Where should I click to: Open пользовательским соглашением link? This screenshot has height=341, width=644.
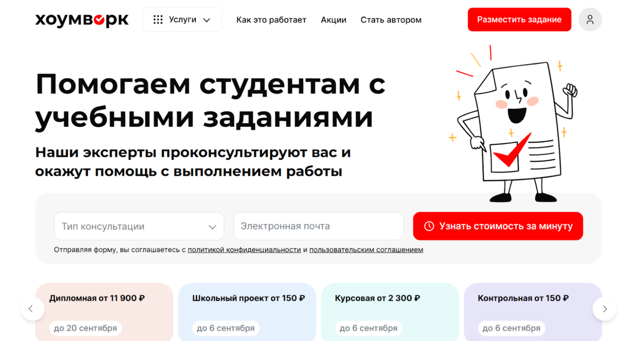tap(366, 250)
